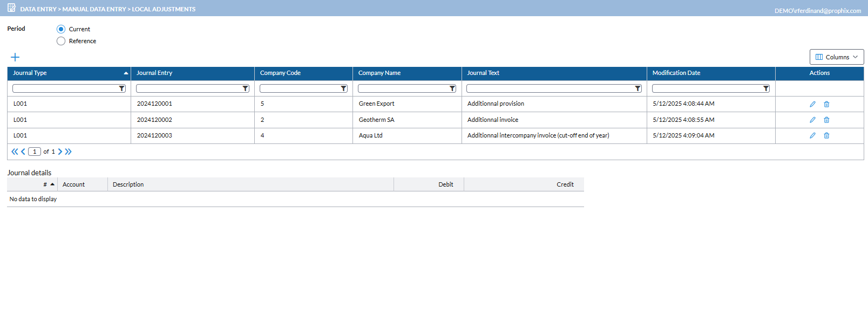The width and height of the screenshot is (868, 316).
Task: Sort by Company Code column header
Action: pos(280,73)
